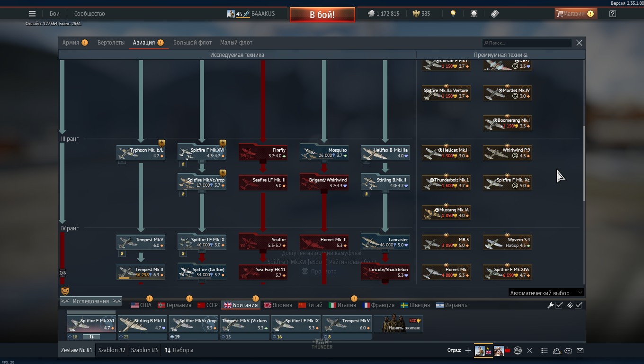
Task: Toggle the auto-repair wrench checkbox
Action: [559, 305]
